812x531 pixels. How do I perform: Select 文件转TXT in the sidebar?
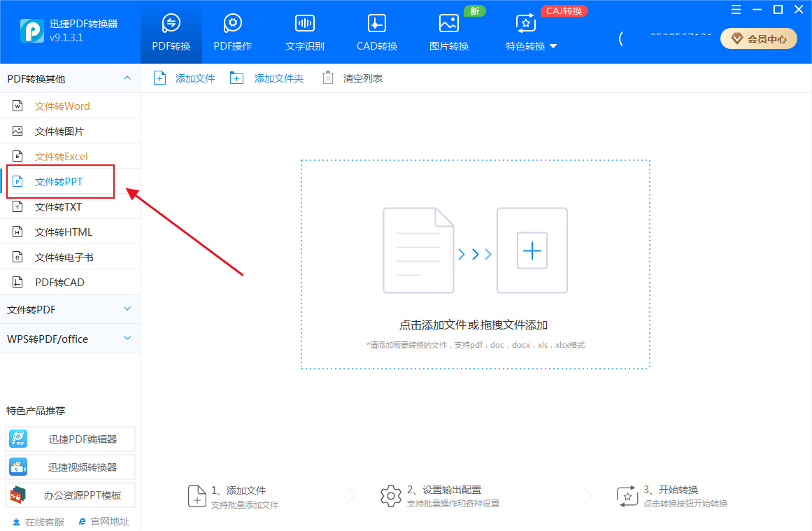coord(71,207)
